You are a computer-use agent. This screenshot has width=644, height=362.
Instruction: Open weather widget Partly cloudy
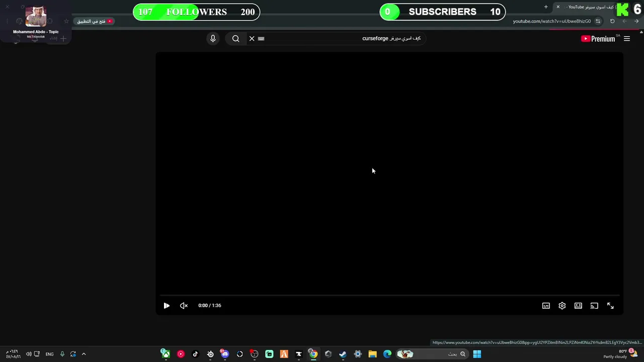point(620,354)
